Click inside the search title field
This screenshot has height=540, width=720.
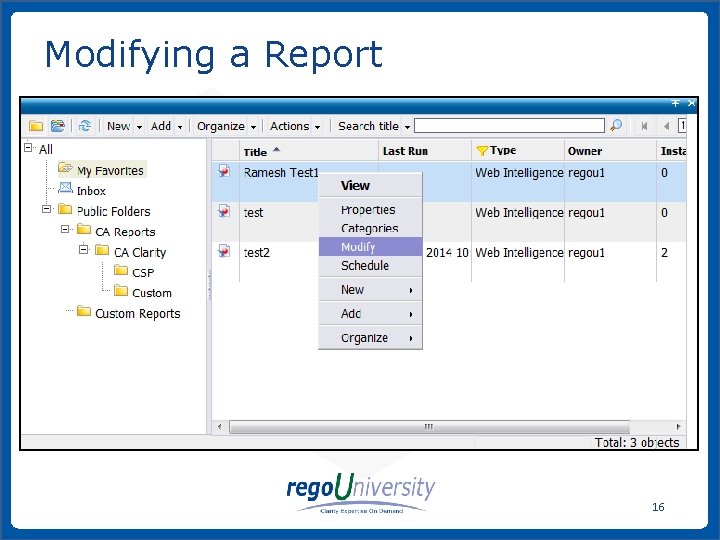509,125
